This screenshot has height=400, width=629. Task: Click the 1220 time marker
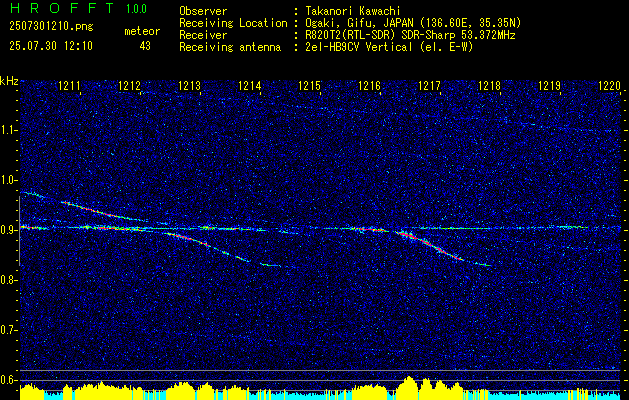[x=609, y=85]
